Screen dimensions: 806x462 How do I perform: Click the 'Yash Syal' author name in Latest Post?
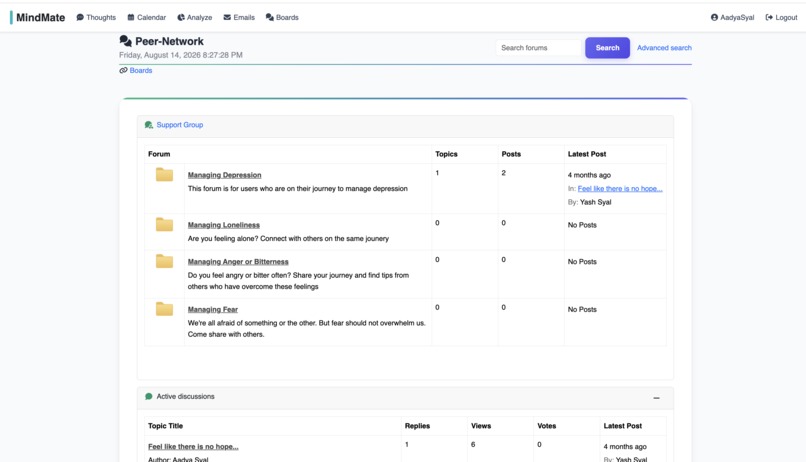click(x=595, y=202)
